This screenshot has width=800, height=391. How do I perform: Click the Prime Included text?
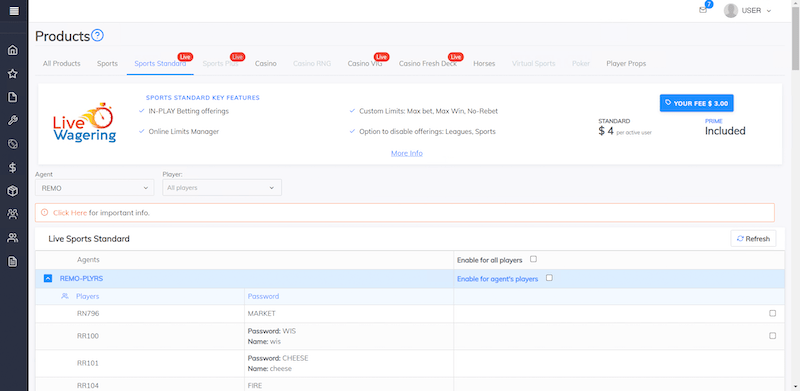725,128
